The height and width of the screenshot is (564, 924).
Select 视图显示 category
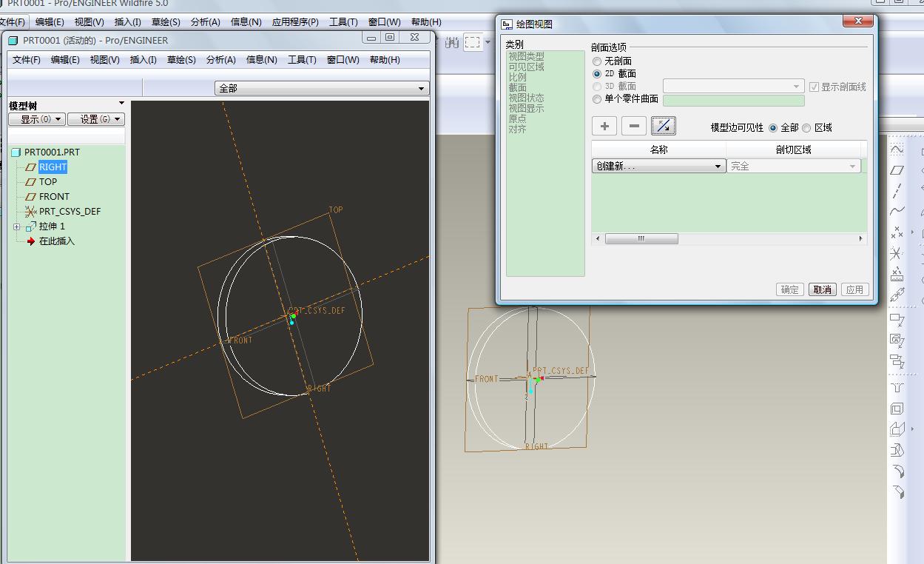coord(526,108)
